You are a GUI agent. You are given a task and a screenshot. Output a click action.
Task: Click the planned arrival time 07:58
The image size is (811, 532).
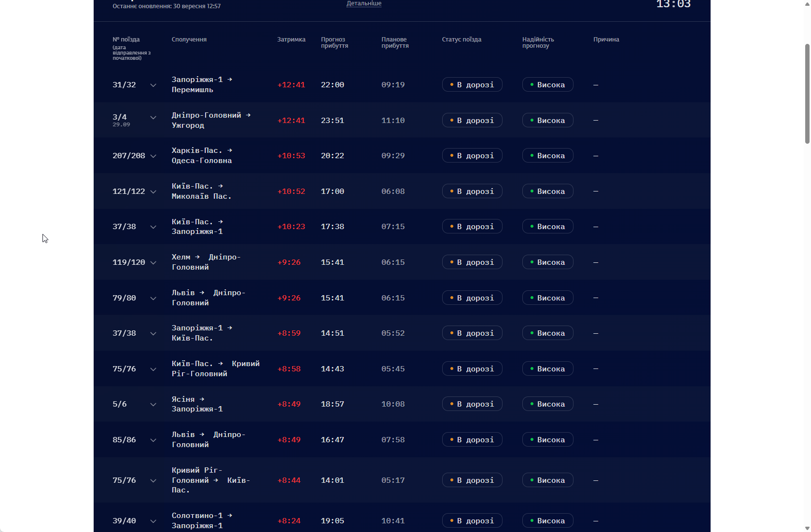pyautogui.click(x=393, y=440)
